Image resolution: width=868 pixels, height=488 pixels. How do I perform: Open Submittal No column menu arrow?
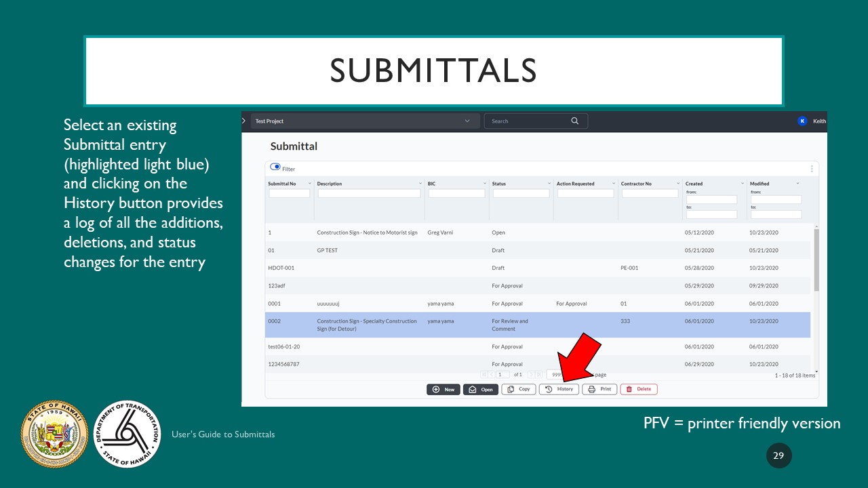310,184
